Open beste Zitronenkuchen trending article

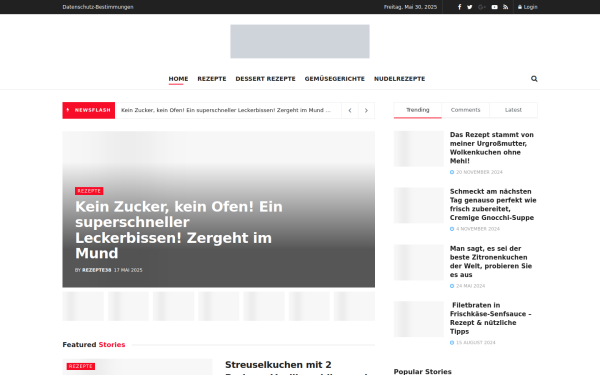coord(491,261)
